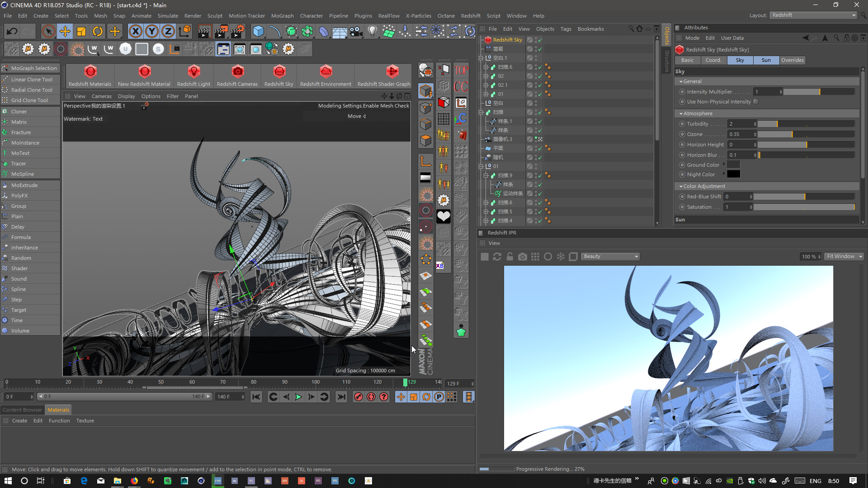The image size is (868, 488).
Task: Switch to the Content Browser tab
Action: (22, 410)
